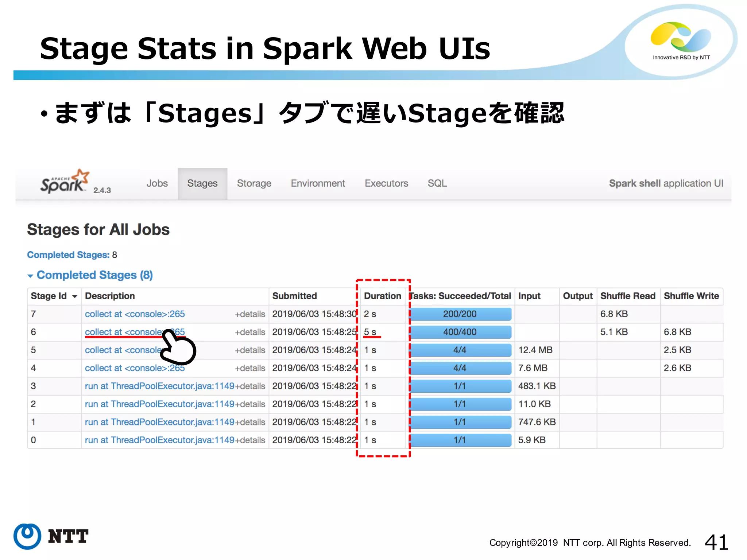Click the Completed Stages: summary link
The image size is (747, 560).
click(x=68, y=255)
